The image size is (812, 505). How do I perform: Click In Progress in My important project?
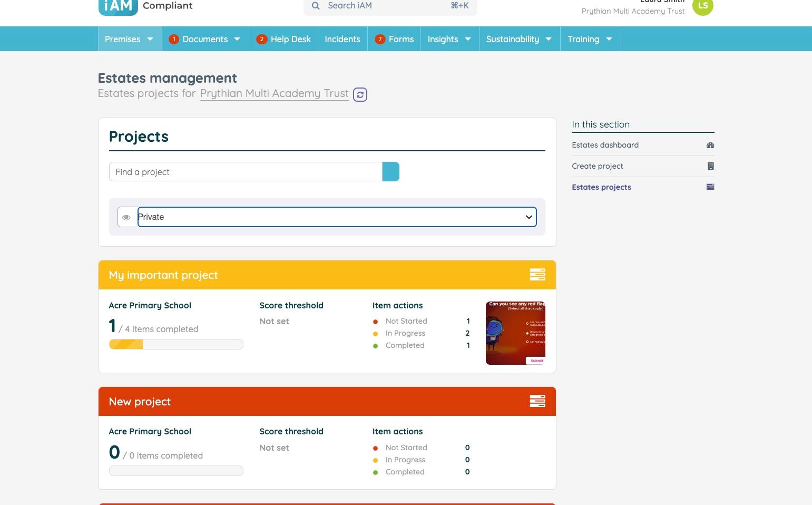[x=405, y=333]
